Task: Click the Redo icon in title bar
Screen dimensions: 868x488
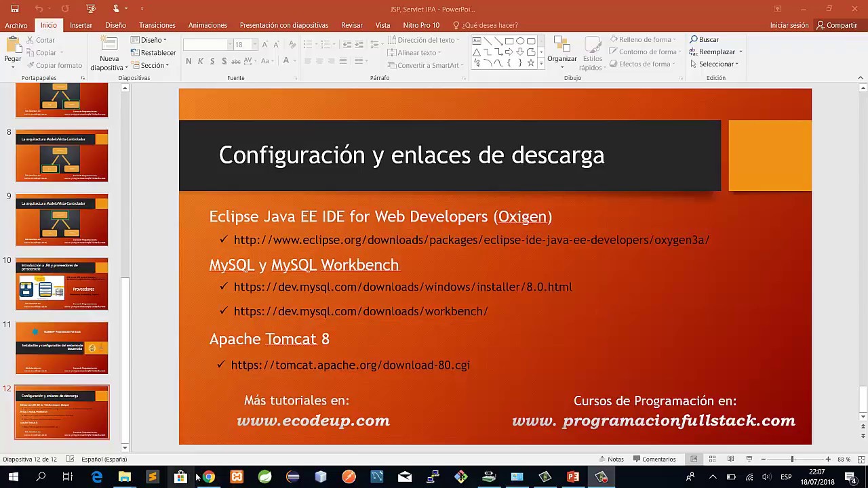Action: click(65, 9)
